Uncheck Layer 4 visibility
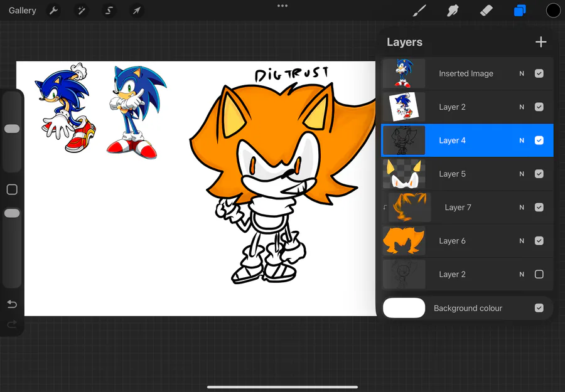Viewport: 565px width, 392px height. point(539,140)
